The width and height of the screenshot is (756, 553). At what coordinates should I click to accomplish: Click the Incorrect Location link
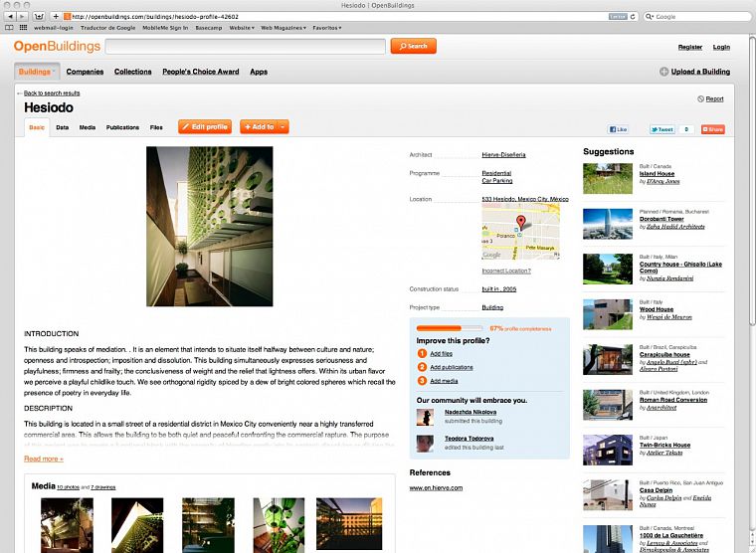pos(506,271)
